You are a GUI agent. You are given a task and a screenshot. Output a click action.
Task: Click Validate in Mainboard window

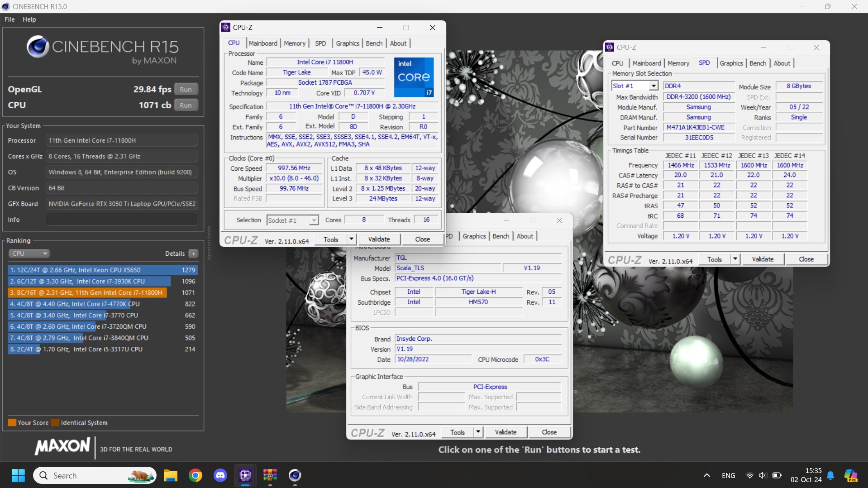coord(506,432)
